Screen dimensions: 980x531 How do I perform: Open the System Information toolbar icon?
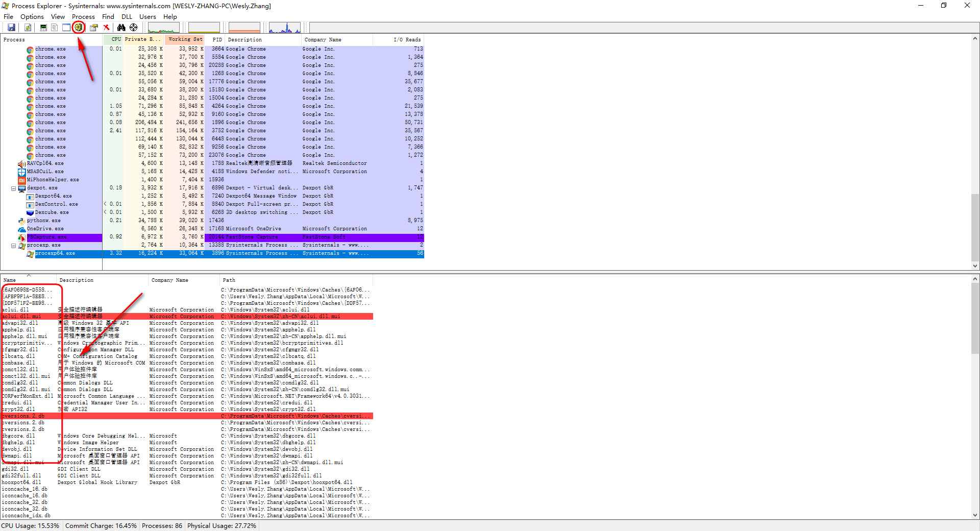coord(43,28)
